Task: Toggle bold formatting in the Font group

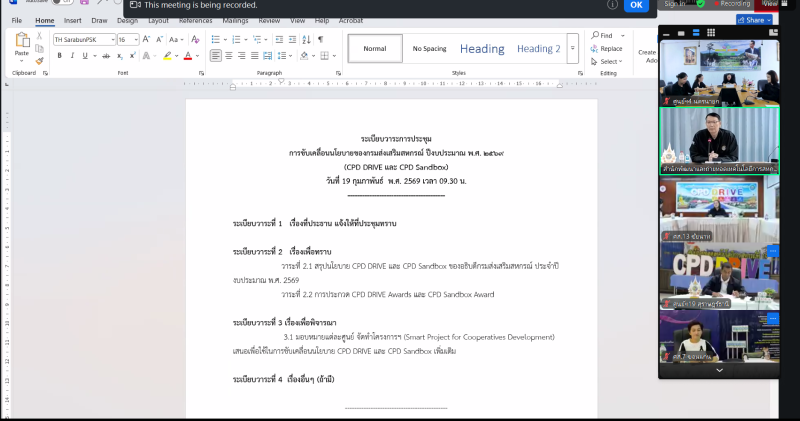Action: coord(59,56)
